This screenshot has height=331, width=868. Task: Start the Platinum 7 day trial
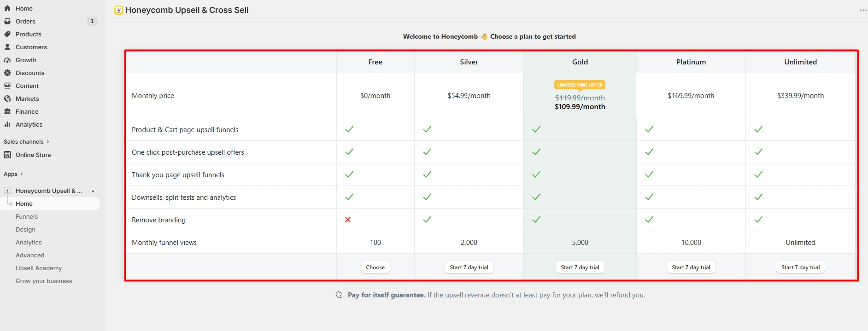click(x=691, y=267)
